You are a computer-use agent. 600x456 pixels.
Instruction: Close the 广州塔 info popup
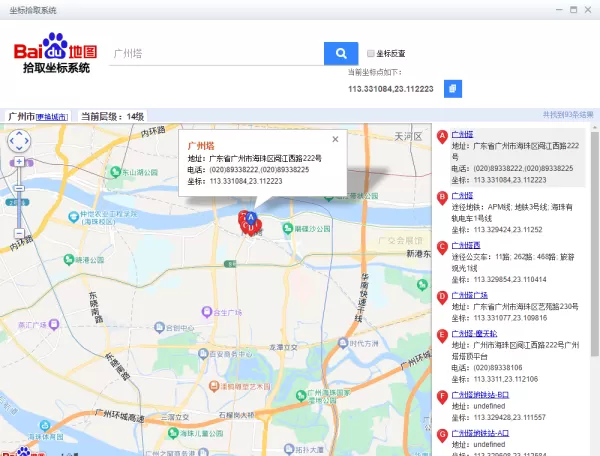coord(335,139)
